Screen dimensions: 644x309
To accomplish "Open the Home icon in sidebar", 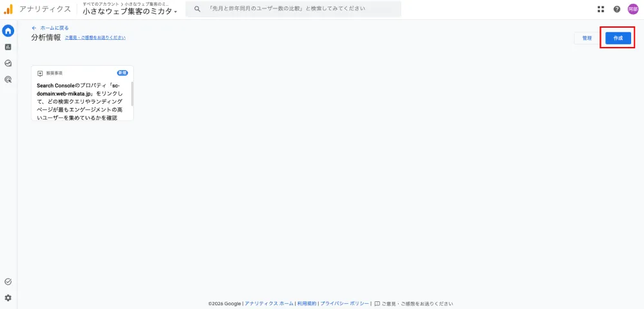I will tap(8, 31).
